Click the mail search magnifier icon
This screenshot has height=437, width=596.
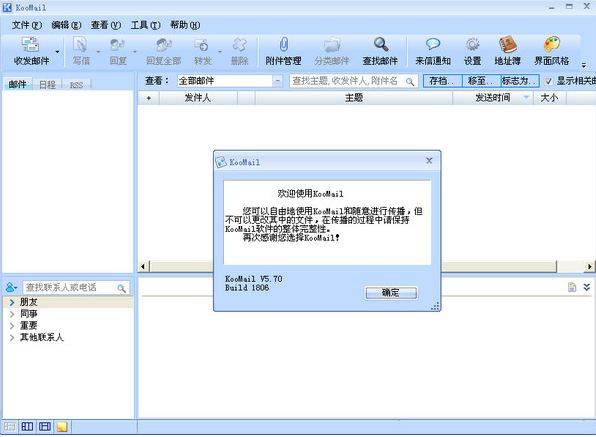click(x=410, y=81)
